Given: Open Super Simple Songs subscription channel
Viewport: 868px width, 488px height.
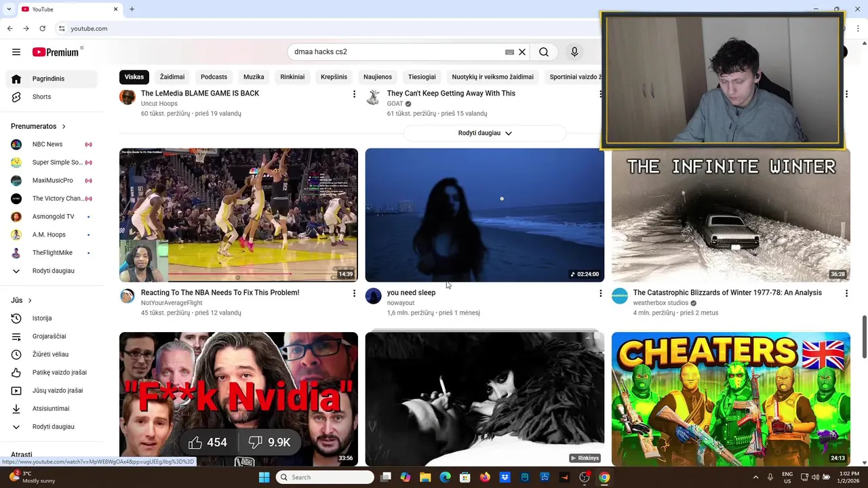Looking at the screenshot, I should click(52, 163).
